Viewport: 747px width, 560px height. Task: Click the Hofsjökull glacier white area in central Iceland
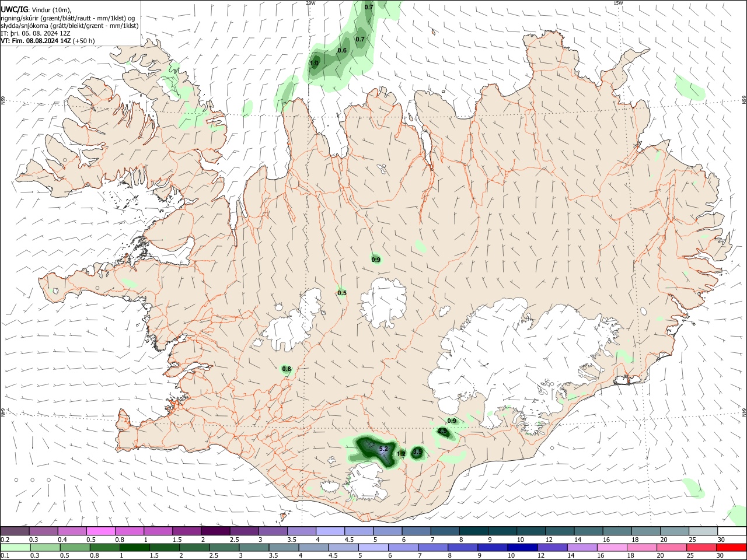[384, 302]
